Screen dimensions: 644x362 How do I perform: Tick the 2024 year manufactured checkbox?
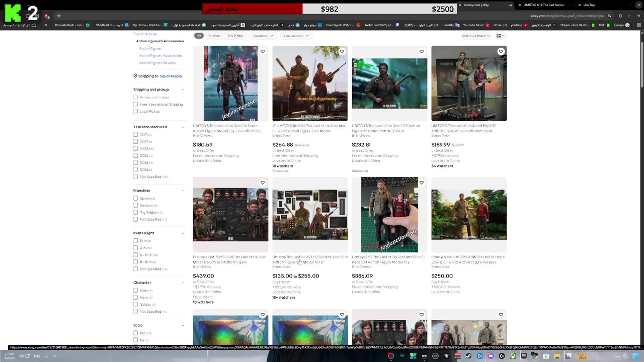click(x=135, y=156)
